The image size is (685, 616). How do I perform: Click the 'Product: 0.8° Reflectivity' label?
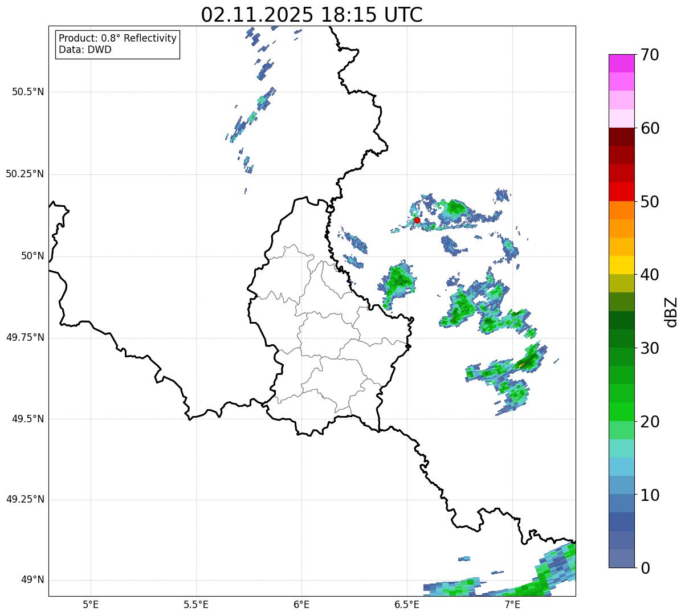118,38
